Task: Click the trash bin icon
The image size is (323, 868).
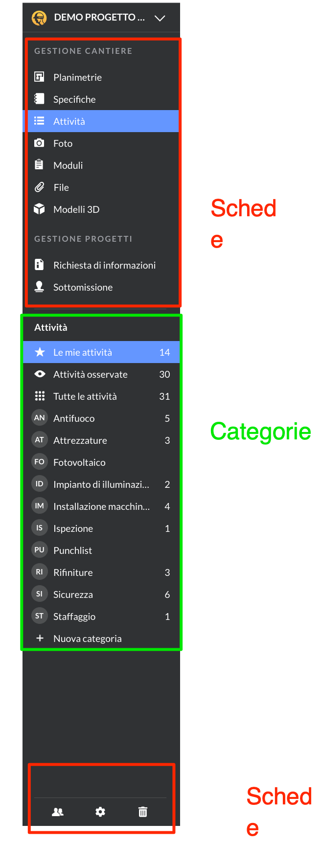Action: pos(143,812)
